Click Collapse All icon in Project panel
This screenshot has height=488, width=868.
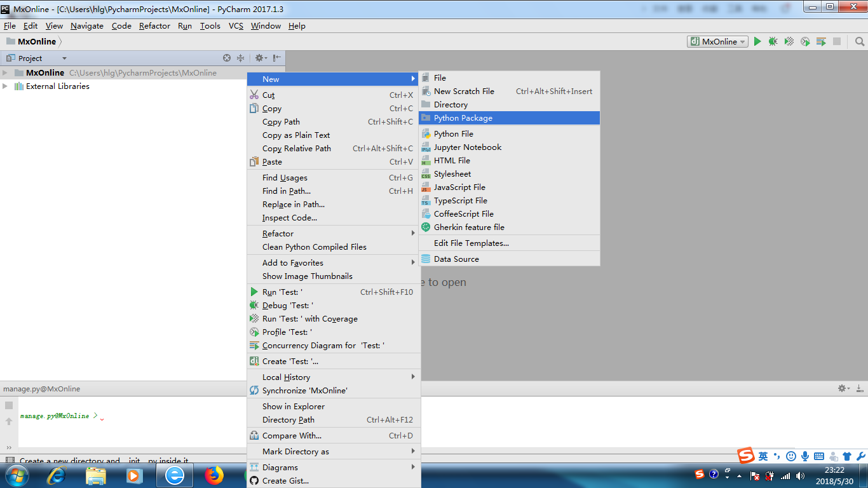click(x=240, y=58)
